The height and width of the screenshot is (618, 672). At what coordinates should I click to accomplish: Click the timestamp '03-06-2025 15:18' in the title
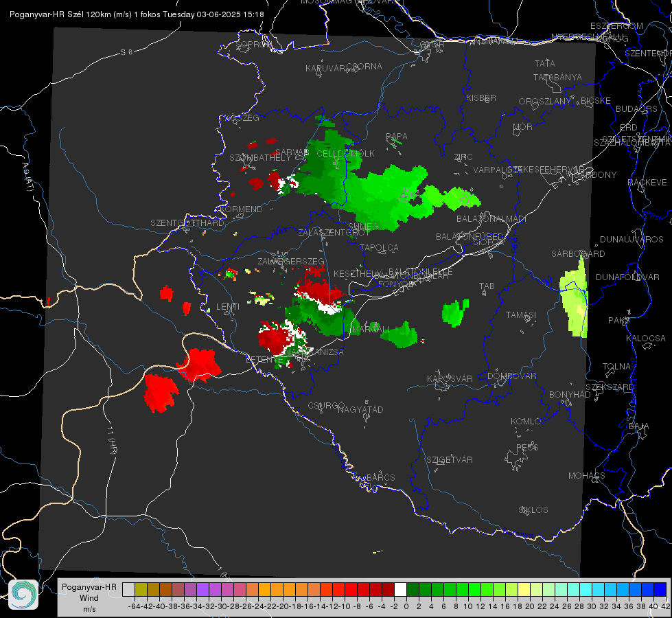tap(230, 14)
